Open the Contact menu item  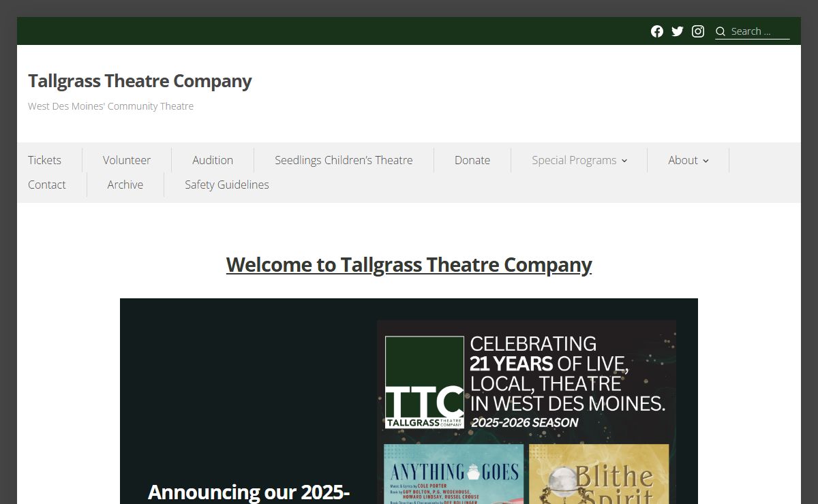(47, 185)
